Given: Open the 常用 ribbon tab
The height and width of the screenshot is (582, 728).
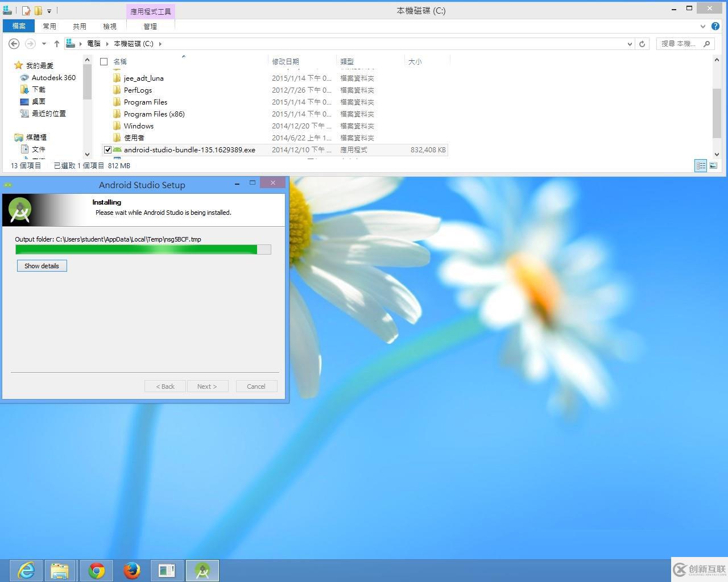Looking at the screenshot, I should [49, 26].
